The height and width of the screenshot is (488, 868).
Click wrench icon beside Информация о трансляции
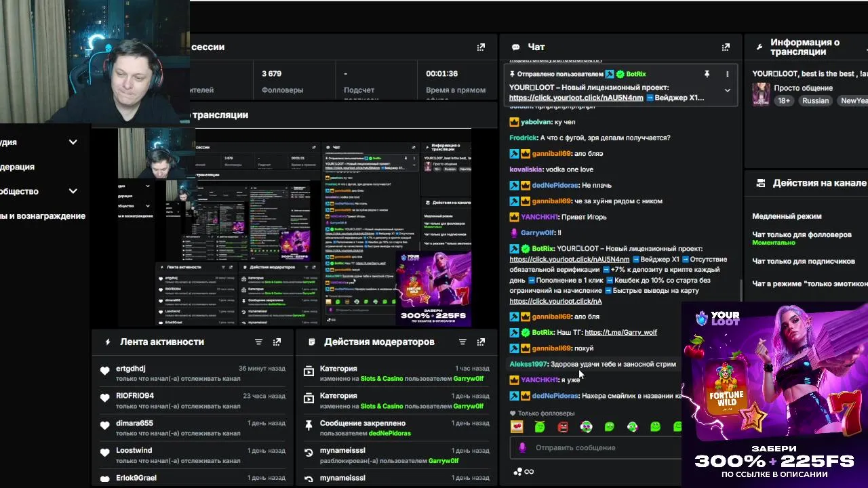pyautogui.click(x=759, y=47)
